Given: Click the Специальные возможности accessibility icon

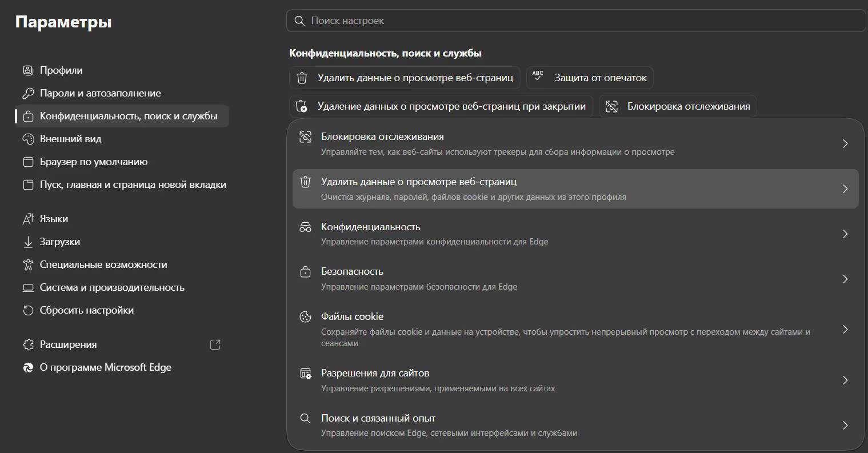Looking at the screenshot, I should click(x=28, y=264).
